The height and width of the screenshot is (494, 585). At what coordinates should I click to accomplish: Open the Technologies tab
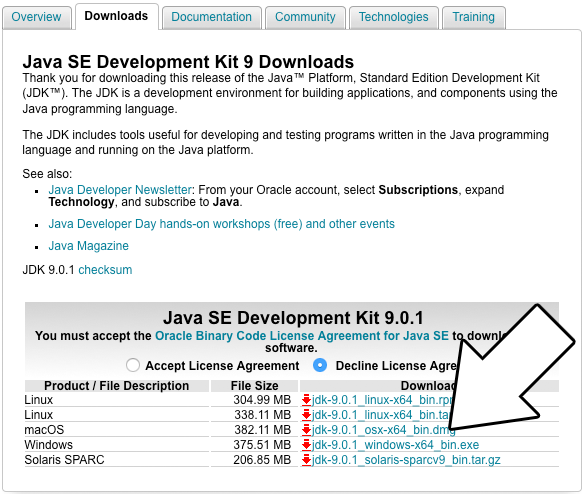[x=394, y=17]
